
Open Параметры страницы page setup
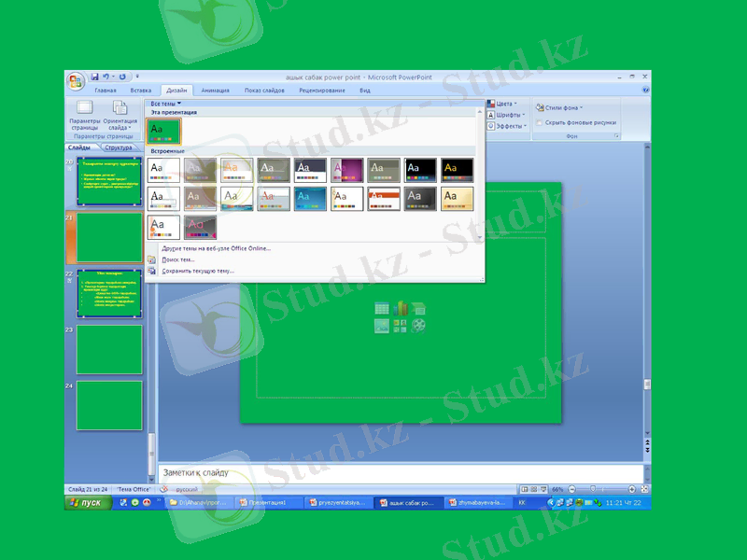click(84, 115)
